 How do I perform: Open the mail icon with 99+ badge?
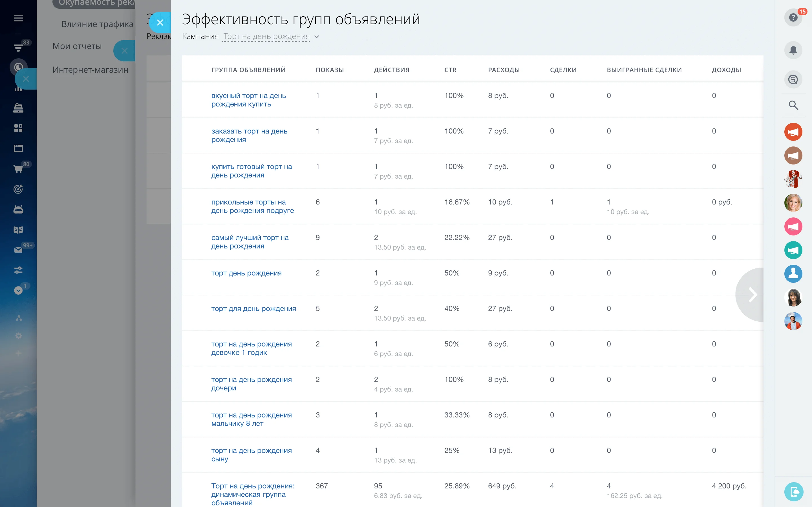(18, 250)
